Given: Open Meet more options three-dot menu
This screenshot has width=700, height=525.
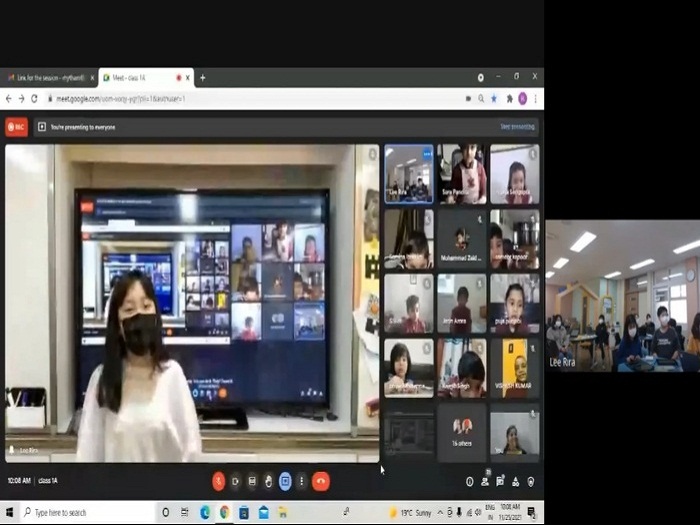Looking at the screenshot, I should pyautogui.click(x=301, y=481).
